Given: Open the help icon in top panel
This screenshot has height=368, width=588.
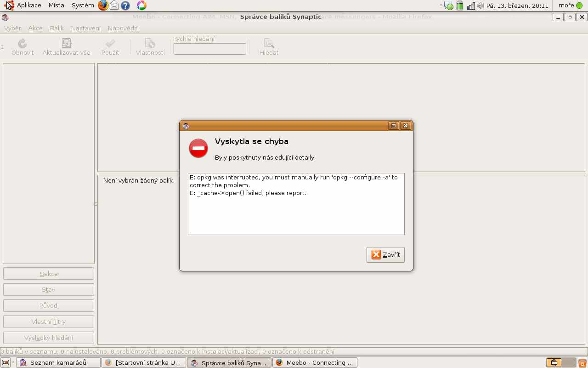Looking at the screenshot, I should (x=125, y=6).
